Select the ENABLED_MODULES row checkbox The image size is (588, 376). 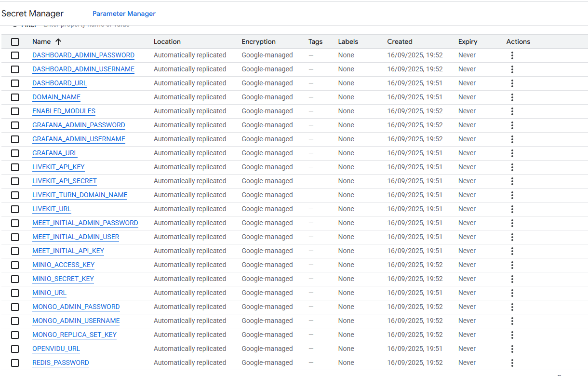(x=15, y=111)
